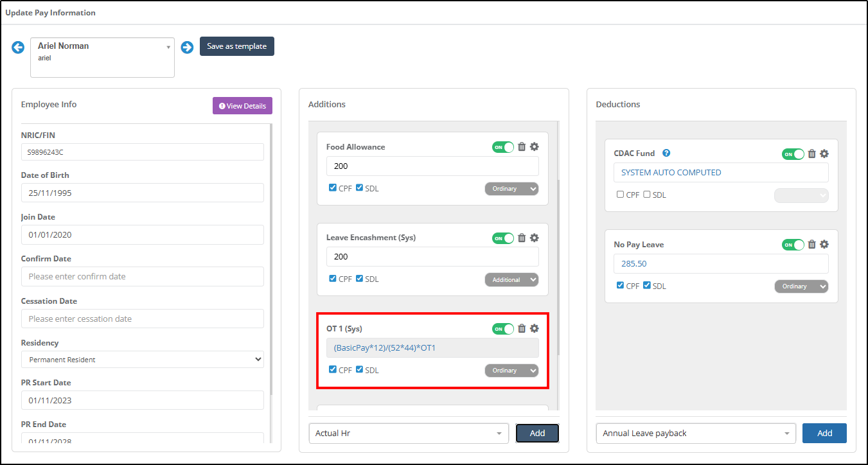
Task: Click Food Allowance amount field
Action: (x=432, y=166)
